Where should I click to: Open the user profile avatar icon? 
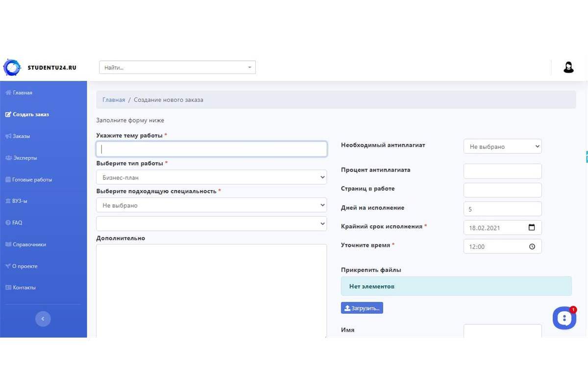coord(568,68)
